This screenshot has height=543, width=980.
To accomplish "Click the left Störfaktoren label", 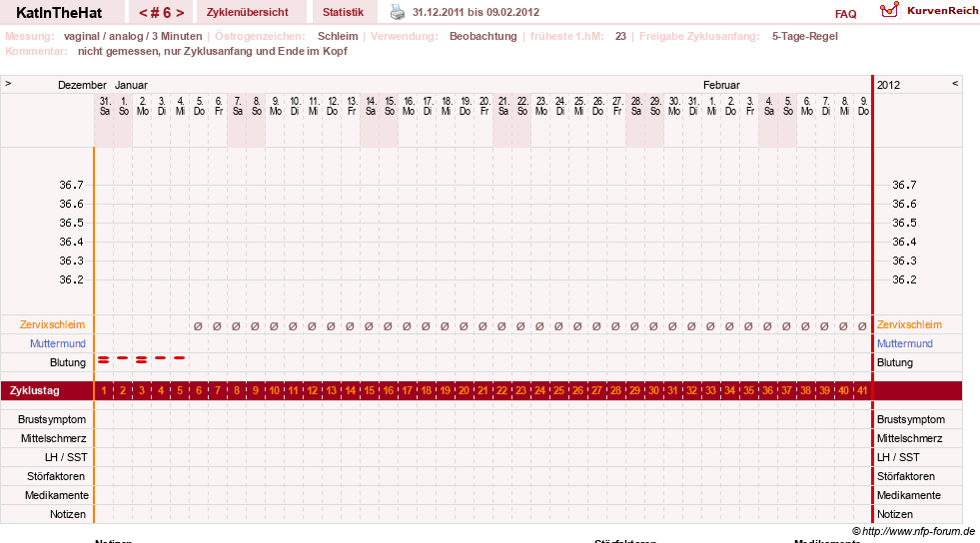I will (x=56, y=476).
